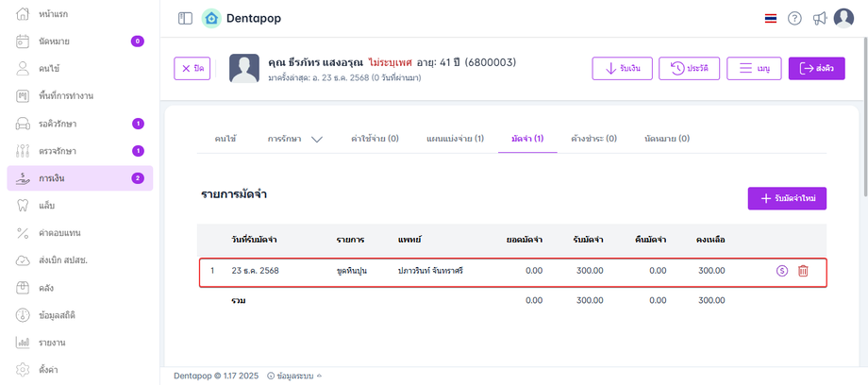Switch to the แผนแบ่งจ่าย (1) tab
This screenshot has height=385, width=868.
[x=455, y=139]
